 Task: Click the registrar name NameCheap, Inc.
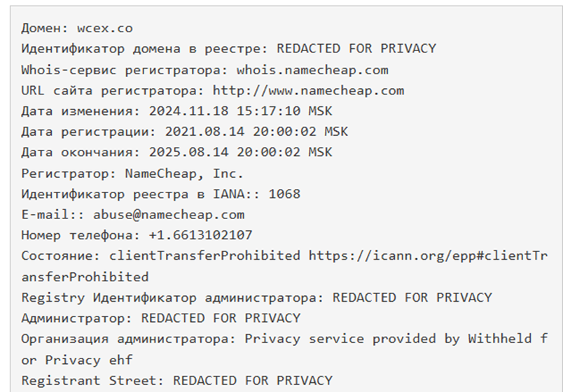pos(184,174)
